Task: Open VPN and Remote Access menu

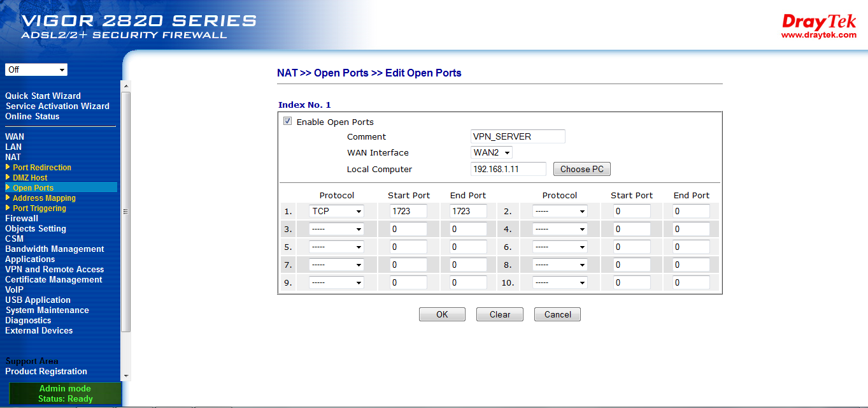Action: pos(54,270)
